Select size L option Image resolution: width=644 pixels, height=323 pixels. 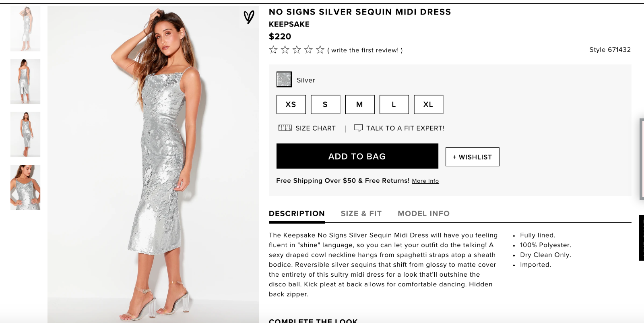[x=394, y=105]
